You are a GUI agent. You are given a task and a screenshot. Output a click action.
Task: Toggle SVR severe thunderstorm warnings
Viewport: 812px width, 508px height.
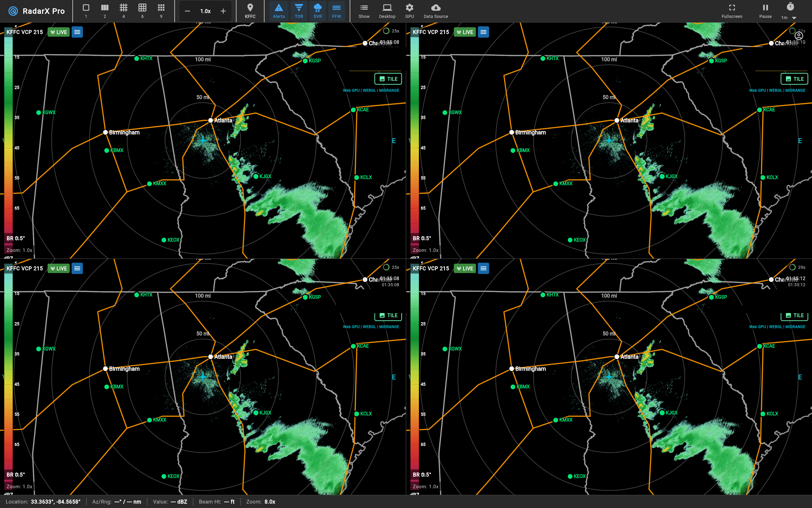pos(317,11)
